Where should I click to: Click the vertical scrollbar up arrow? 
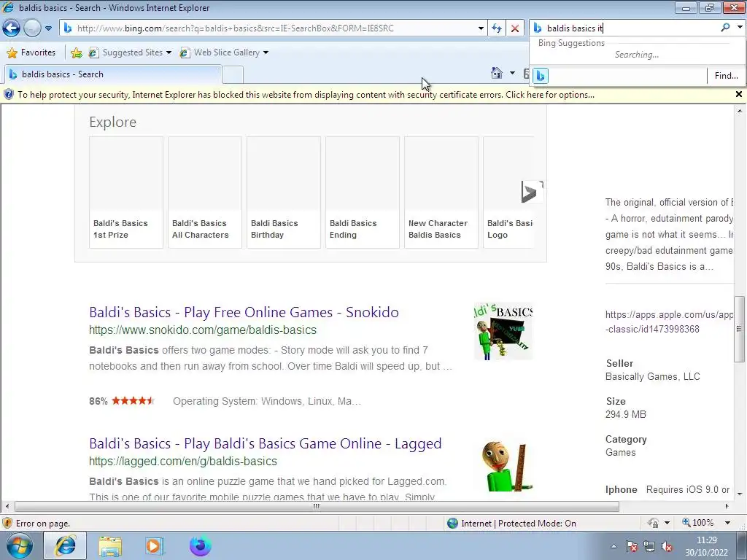740,111
